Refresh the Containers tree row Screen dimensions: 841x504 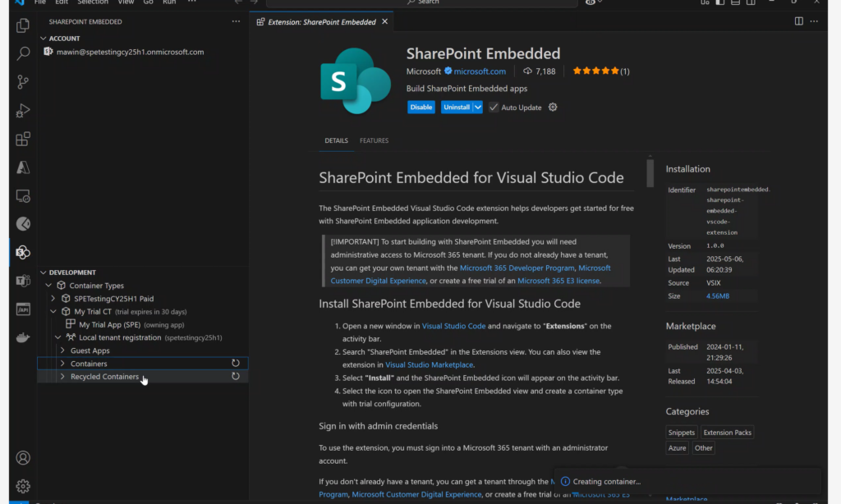pyautogui.click(x=236, y=363)
